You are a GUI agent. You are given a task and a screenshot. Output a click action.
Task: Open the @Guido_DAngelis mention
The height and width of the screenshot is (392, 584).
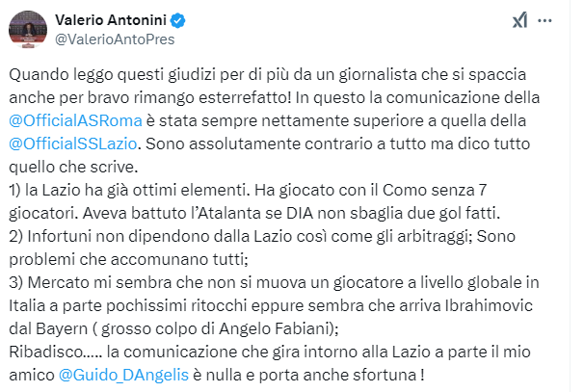[123, 375]
